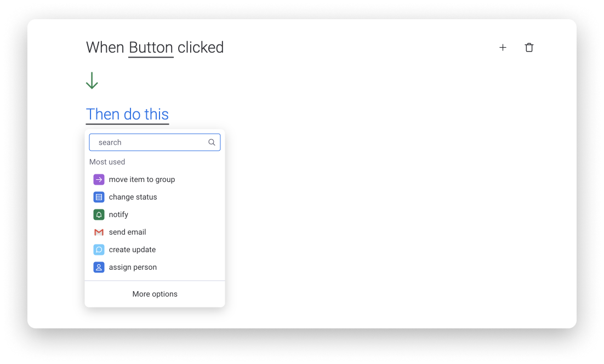Choose "move item to group" text
Screen dimensions: 604x364
142,179
